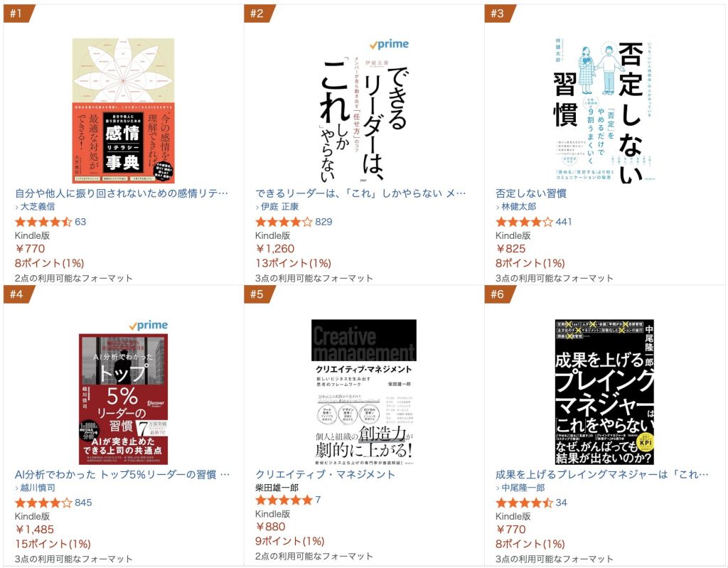Open author link 大芝義信
The height and width of the screenshot is (568, 728).
tap(38, 207)
